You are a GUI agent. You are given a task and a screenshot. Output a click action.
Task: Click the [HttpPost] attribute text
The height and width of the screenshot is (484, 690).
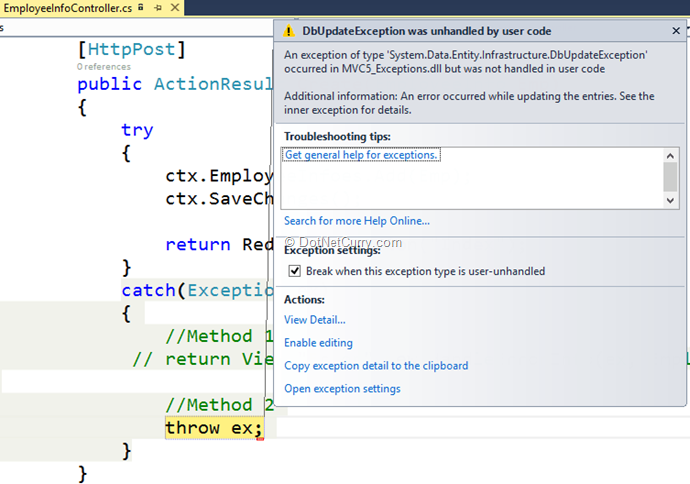[x=132, y=49]
